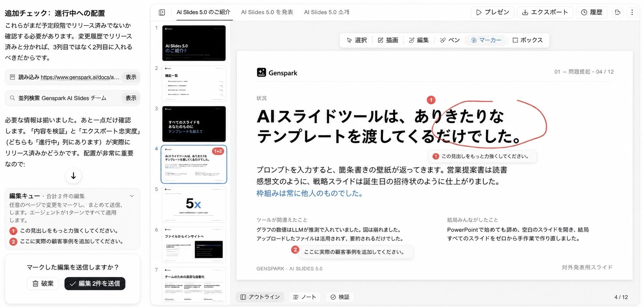Open the genspark.ai/docs link
Screen dimensions: 644x307
[x=80, y=77]
